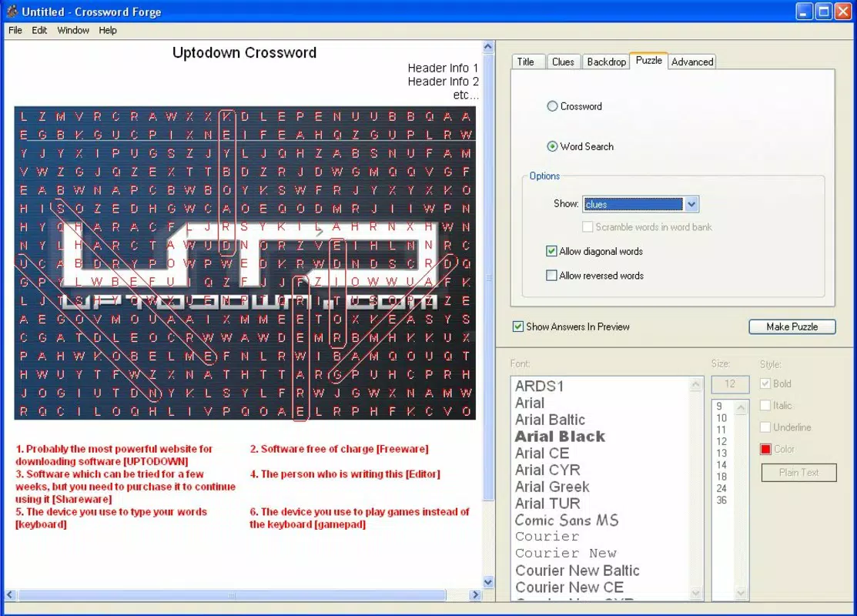Toggle the Italic style checkbox
Image resolution: width=857 pixels, height=616 pixels.
[x=777, y=406]
